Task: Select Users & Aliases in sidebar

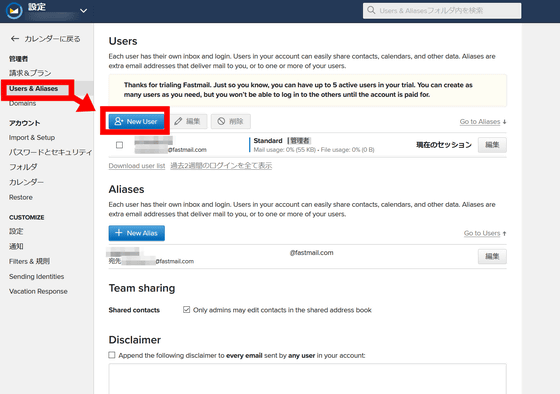Action: (34, 88)
